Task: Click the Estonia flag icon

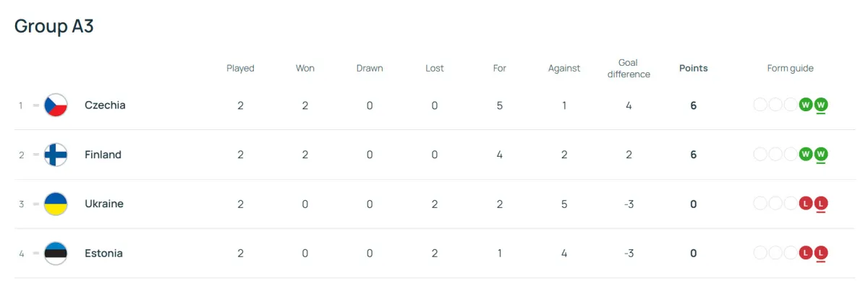Action: tap(56, 254)
